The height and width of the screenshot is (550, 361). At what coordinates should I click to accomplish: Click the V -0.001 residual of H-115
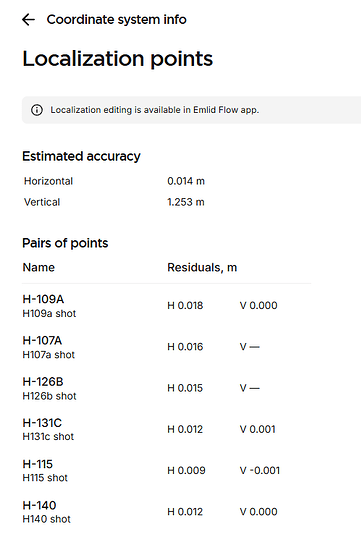pyautogui.click(x=260, y=471)
